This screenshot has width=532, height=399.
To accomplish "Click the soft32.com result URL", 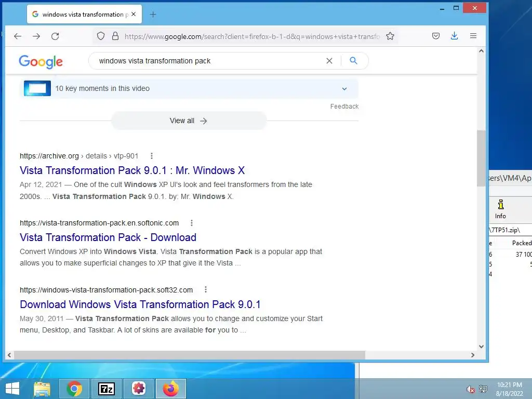I will click(106, 290).
